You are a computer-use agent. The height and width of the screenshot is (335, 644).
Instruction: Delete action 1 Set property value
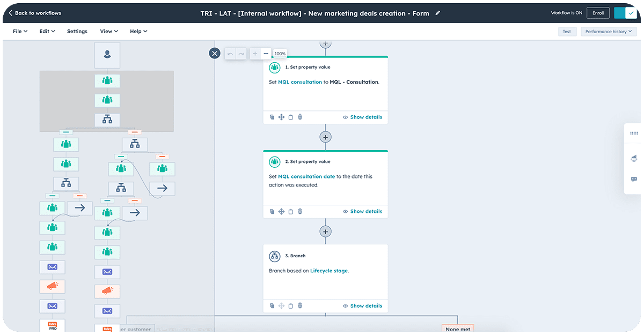300,117
